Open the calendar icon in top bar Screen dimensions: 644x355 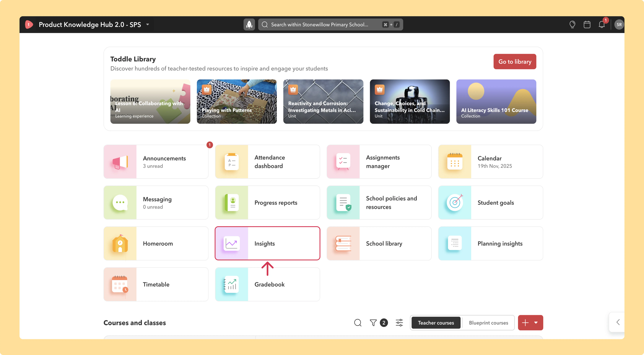pos(587,24)
